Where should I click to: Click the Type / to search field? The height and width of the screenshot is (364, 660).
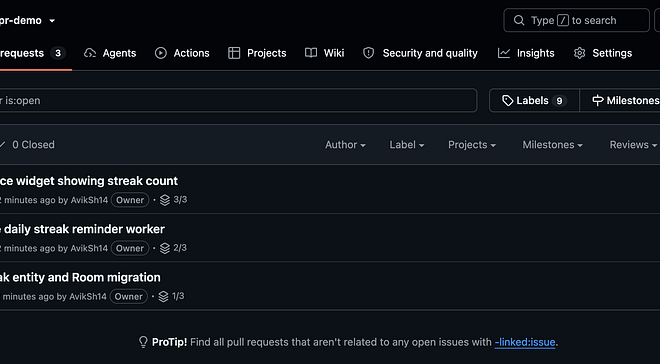coord(576,20)
